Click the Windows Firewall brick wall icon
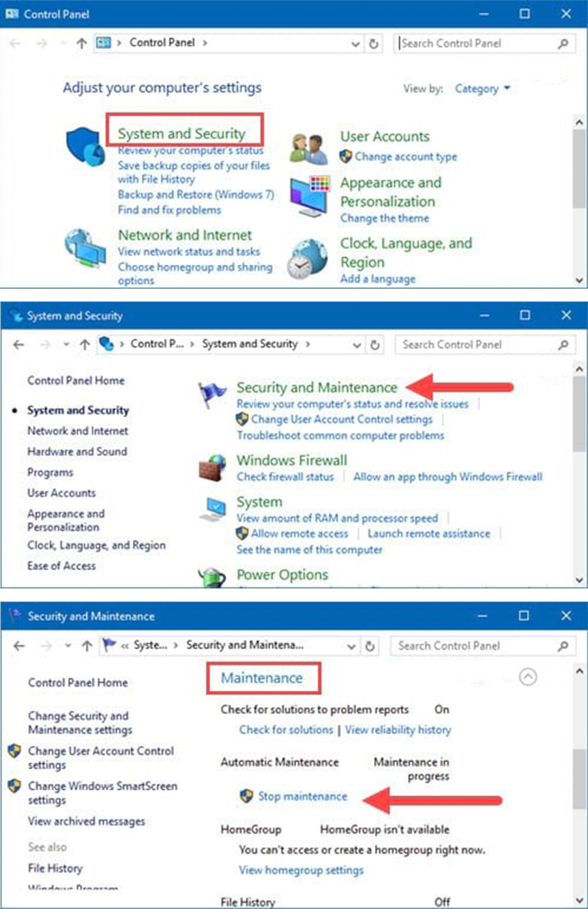The width and height of the screenshot is (588, 909). (x=212, y=468)
